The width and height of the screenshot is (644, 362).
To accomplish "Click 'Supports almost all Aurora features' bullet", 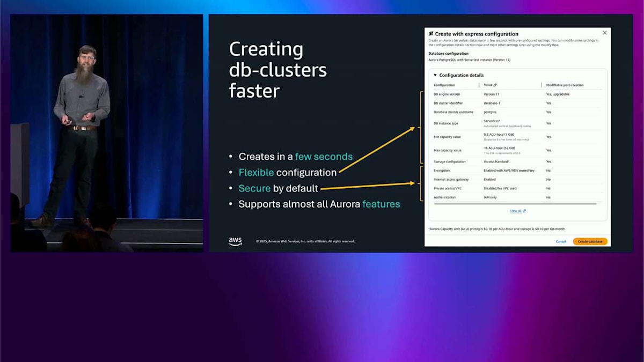I will (319, 204).
